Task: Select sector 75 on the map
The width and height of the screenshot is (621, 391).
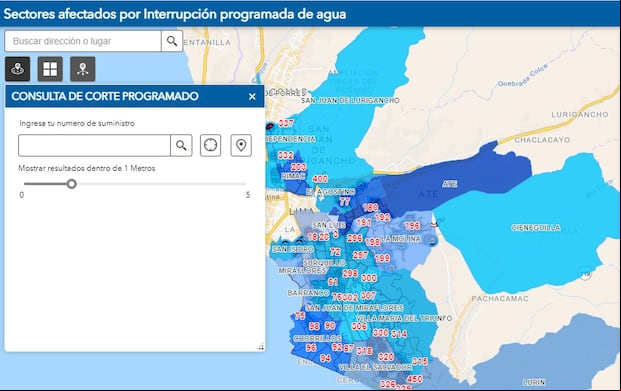Action: coord(300,316)
